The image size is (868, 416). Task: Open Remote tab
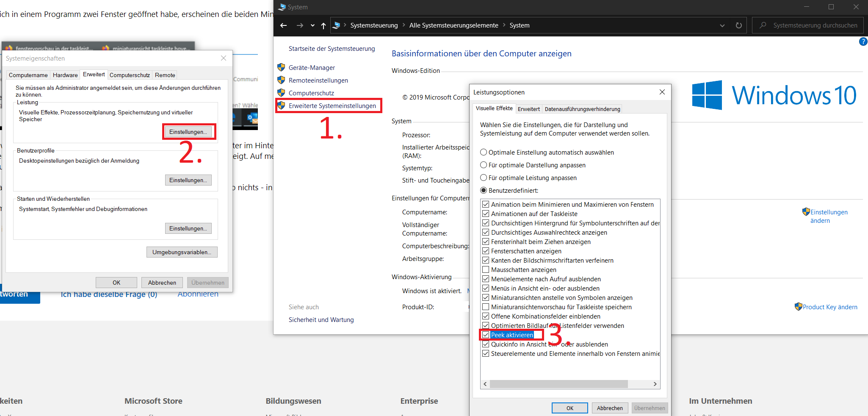pos(165,75)
